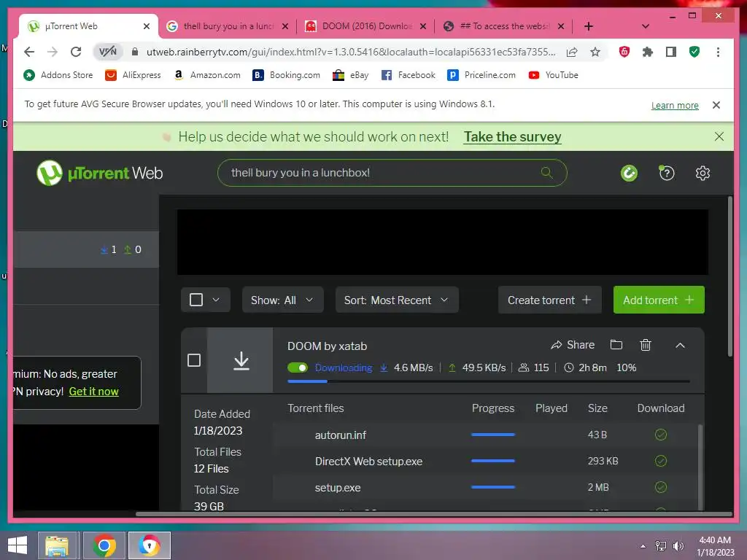
Task: Open Facebook bookmark
Action: [x=409, y=75]
